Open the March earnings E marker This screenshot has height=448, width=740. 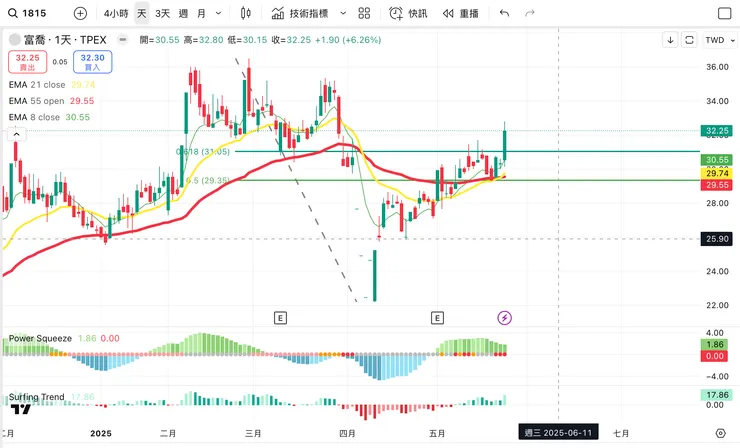pyautogui.click(x=280, y=318)
